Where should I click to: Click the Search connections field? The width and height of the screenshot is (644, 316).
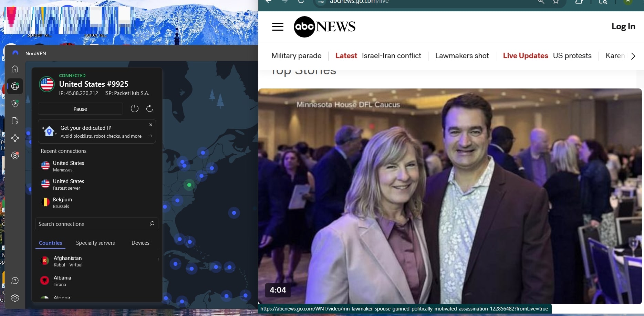(93, 224)
